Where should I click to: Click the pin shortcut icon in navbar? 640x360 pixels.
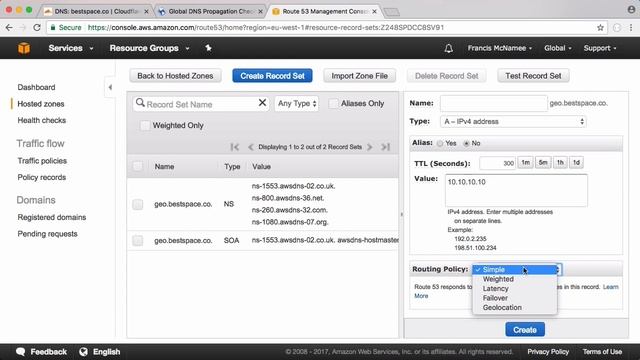(x=208, y=48)
